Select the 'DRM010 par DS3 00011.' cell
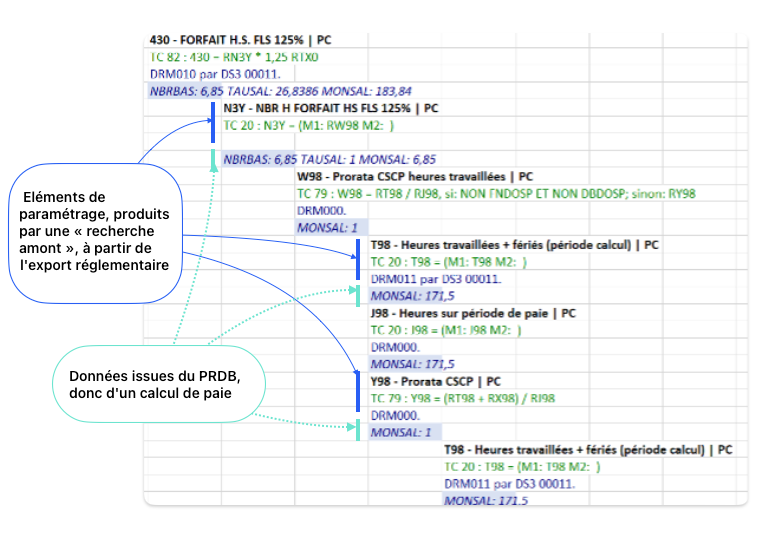This screenshot has height=536, width=774. 215,73
